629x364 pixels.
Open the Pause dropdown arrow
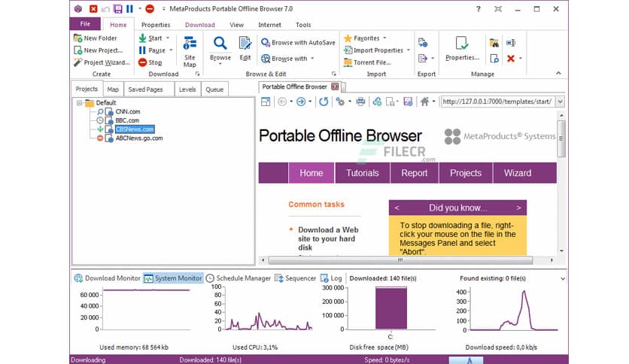pyautogui.click(x=171, y=50)
